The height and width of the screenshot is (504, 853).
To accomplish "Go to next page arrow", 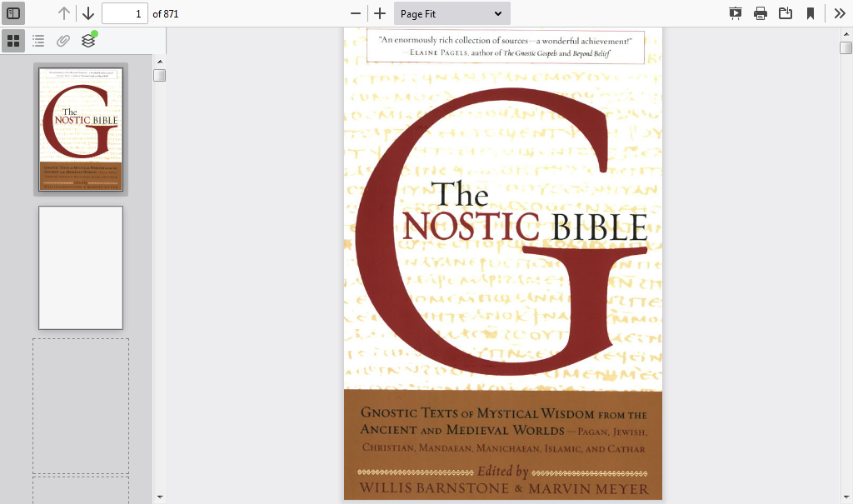I will [x=88, y=13].
